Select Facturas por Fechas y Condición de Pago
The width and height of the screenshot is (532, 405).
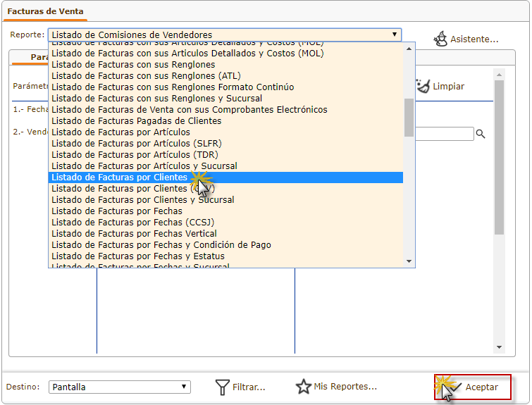pyautogui.click(x=225, y=245)
